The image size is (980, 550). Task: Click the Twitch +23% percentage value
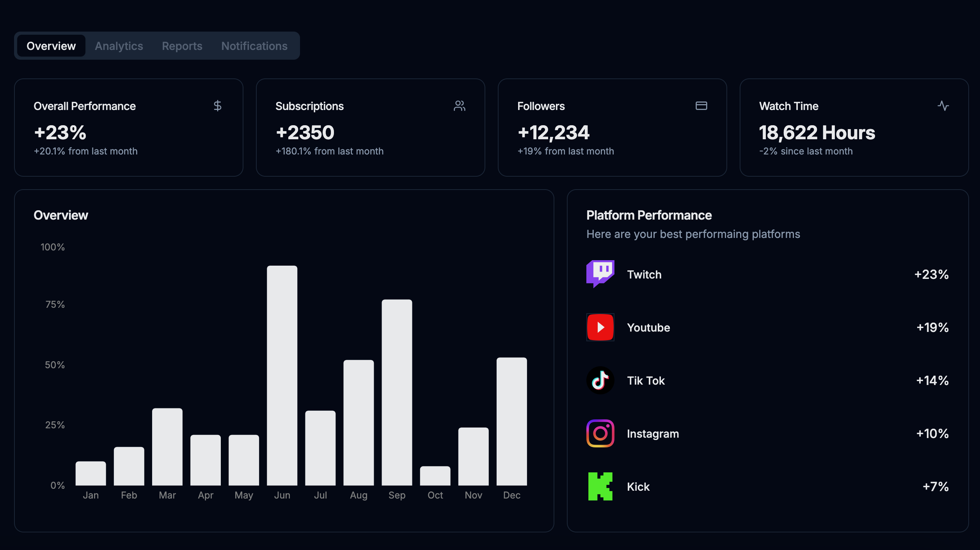tap(931, 274)
